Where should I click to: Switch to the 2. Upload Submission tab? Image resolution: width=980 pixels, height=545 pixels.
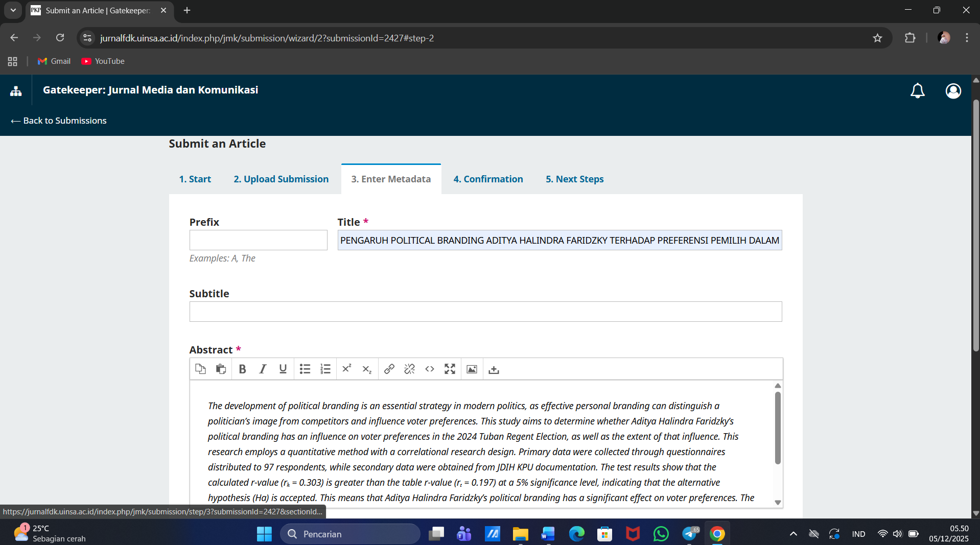[281, 179]
